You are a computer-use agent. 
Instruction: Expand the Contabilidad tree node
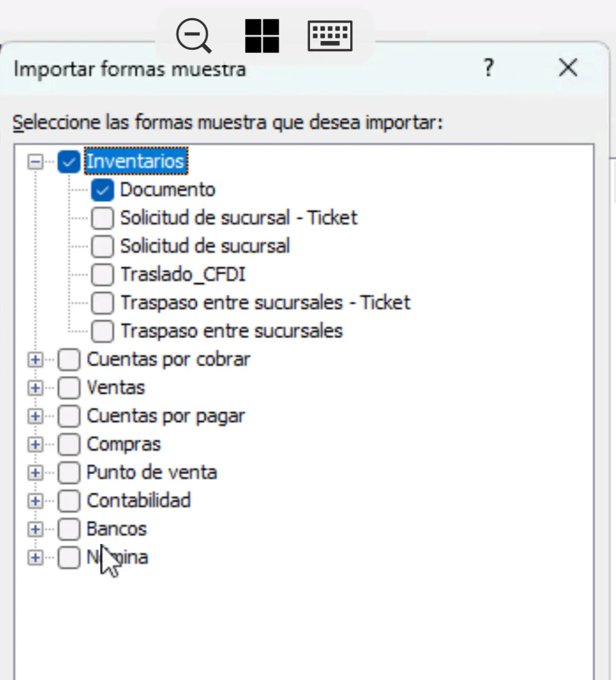[35, 501]
